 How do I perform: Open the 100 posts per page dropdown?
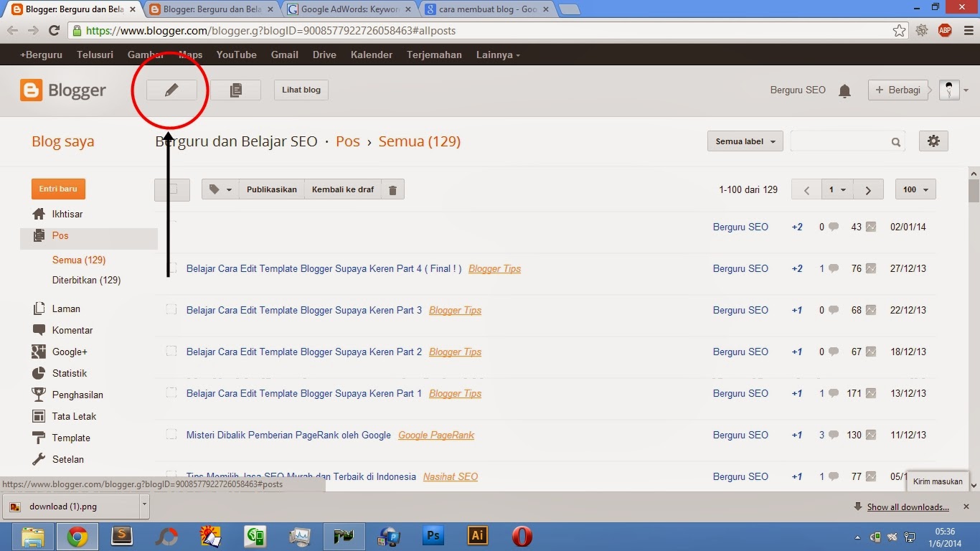(x=915, y=190)
